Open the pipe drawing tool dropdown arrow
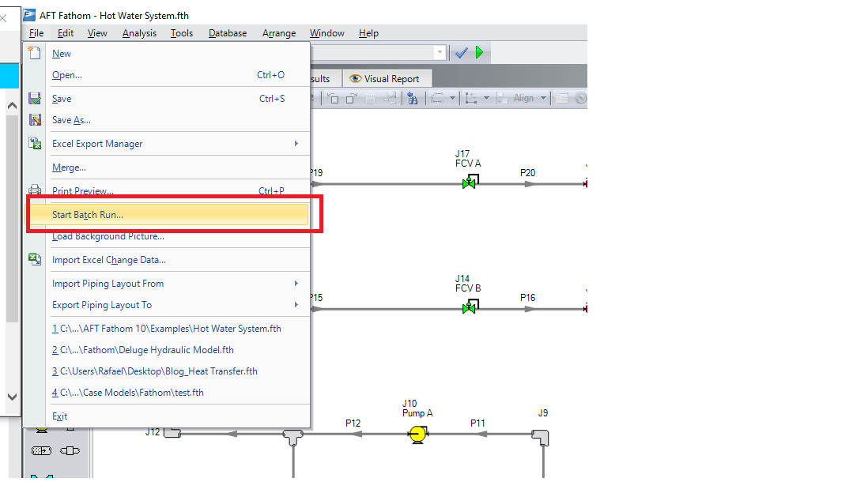868x493 pixels. pos(452,99)
